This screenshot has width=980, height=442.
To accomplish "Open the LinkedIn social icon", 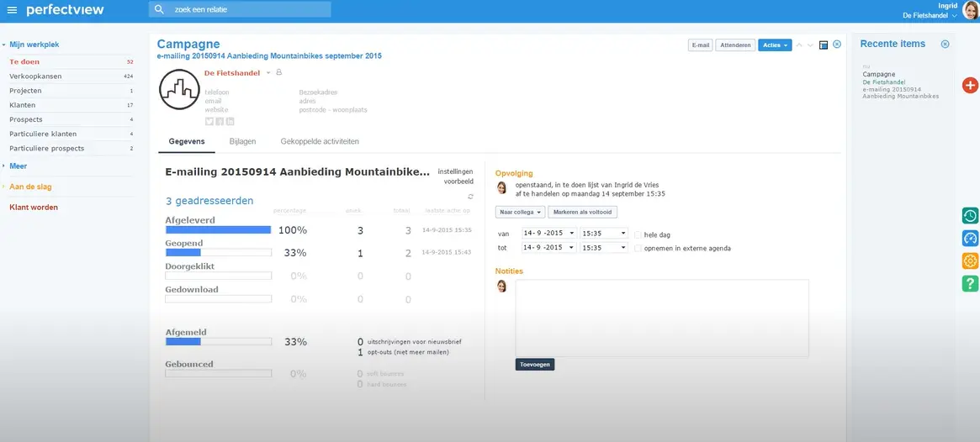I will [230, 121].
